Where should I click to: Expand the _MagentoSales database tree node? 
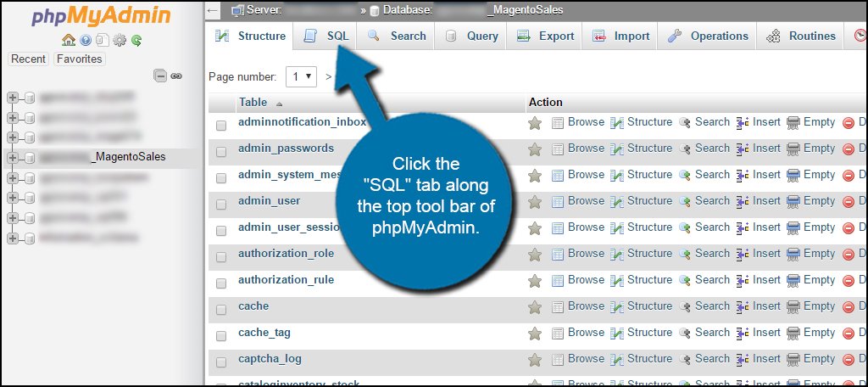[x=13, y=158]
